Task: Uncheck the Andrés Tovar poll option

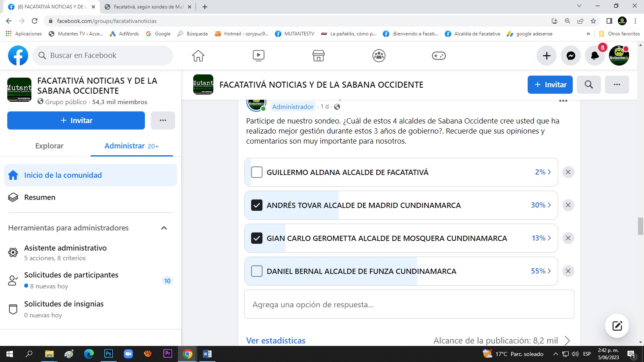Action: [257, 205]
